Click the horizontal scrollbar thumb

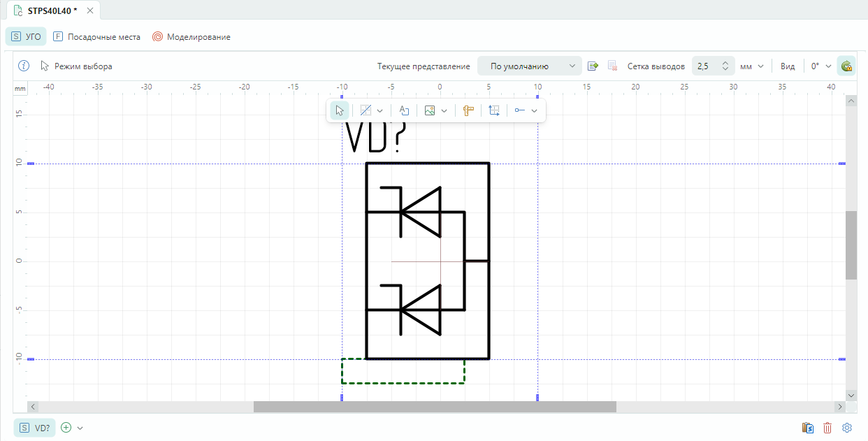pyautogui.click(x=435, y=407)
